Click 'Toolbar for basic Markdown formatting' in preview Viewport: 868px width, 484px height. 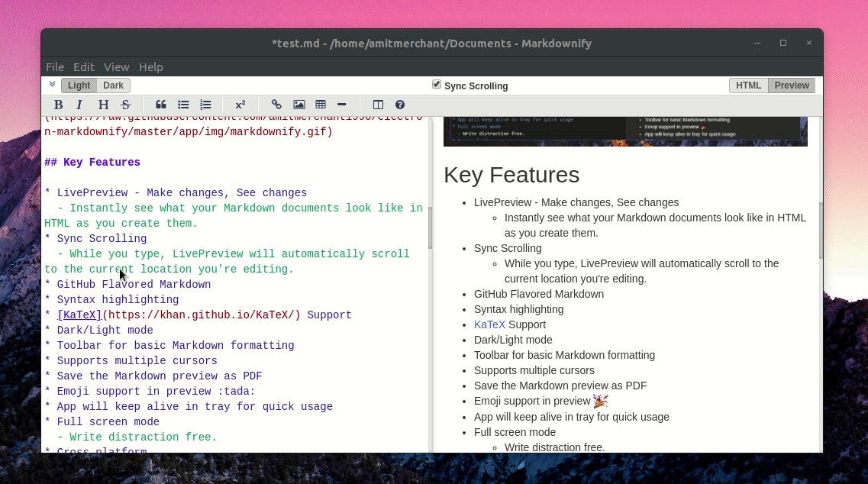pyautogui.click(x=564, y=355)
